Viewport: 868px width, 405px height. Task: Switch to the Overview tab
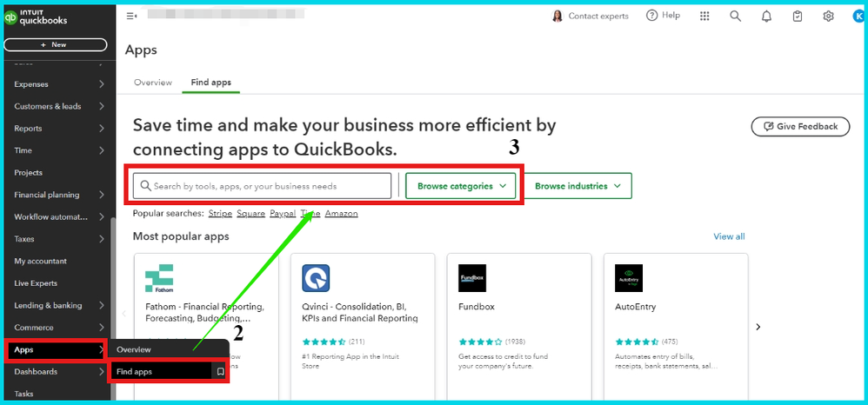click(153, 83)
